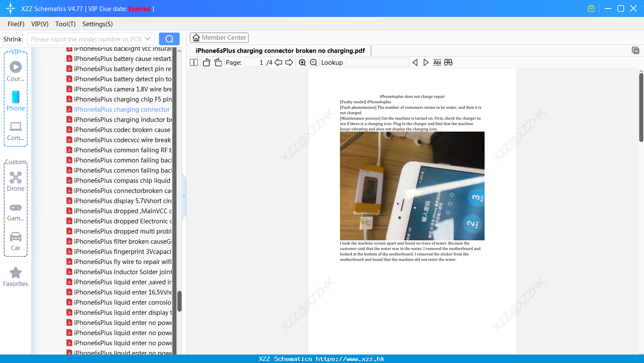Go to next page arrow
Image resolution: width=644 pixels, height=363 pixels.
pyautogui.click(x=289, y=63)
